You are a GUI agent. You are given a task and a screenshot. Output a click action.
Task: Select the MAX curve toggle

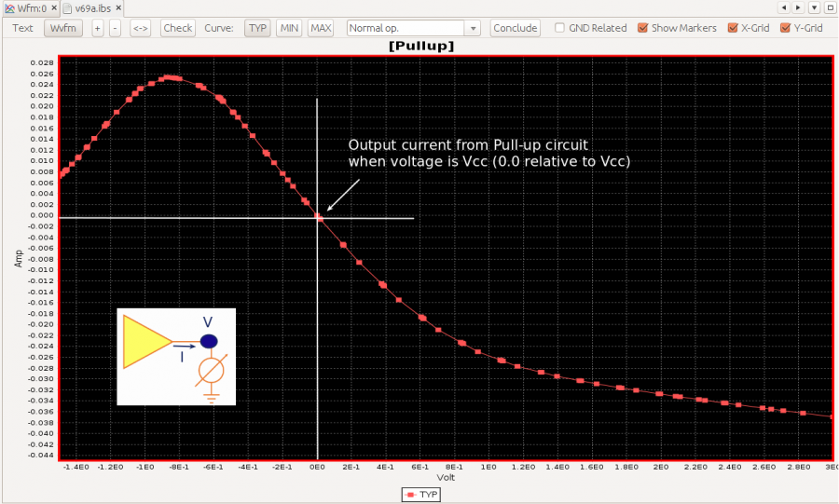point(321,28)
